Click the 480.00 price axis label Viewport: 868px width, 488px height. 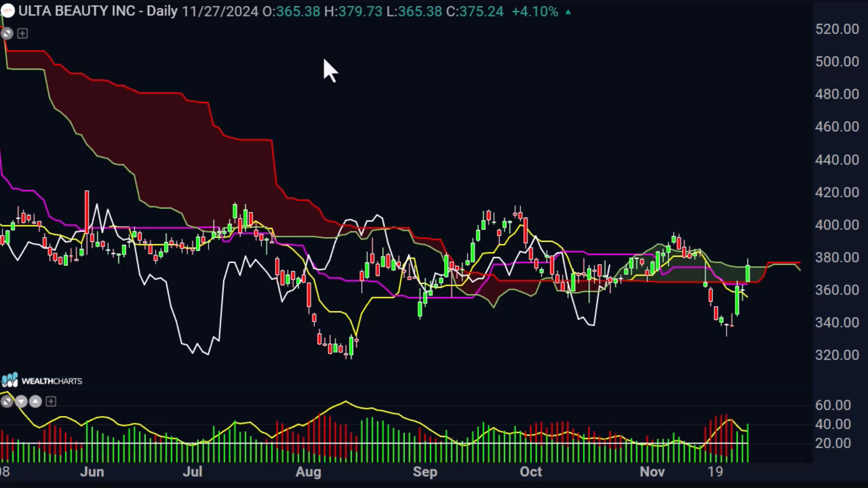(x=837, y=94)
